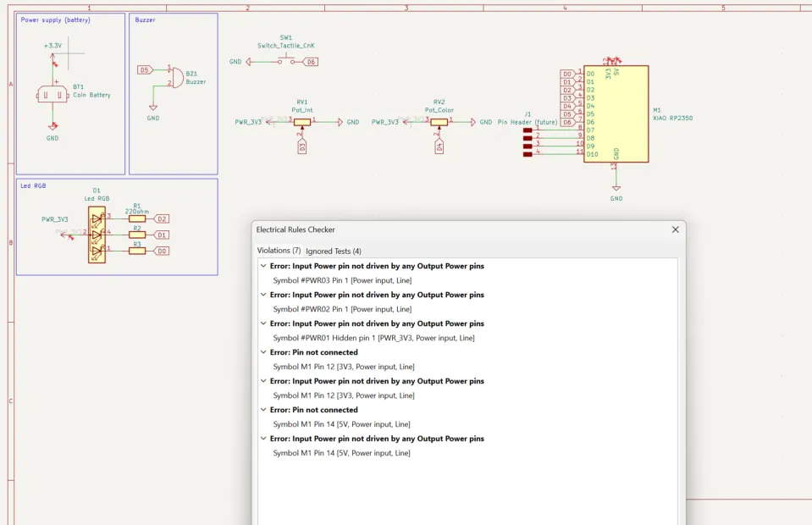Screen dimensions: 812x525
Task: Select the D4 label below RV2
Action: click(439, 146)
